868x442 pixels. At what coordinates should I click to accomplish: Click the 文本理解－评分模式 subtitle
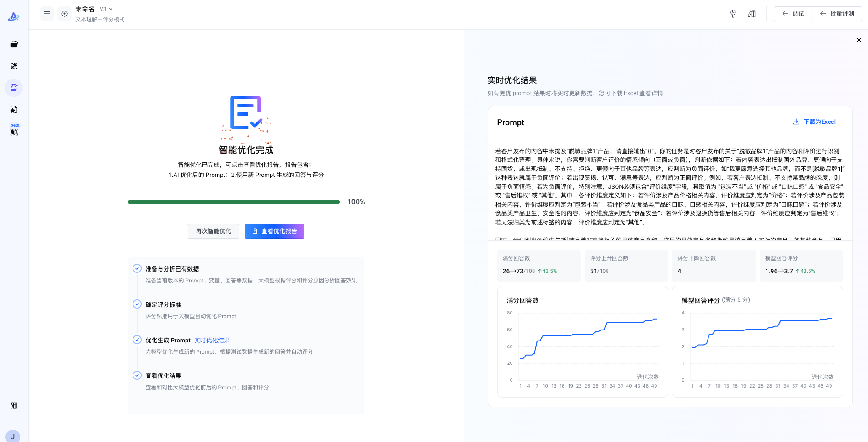point(100,20)
